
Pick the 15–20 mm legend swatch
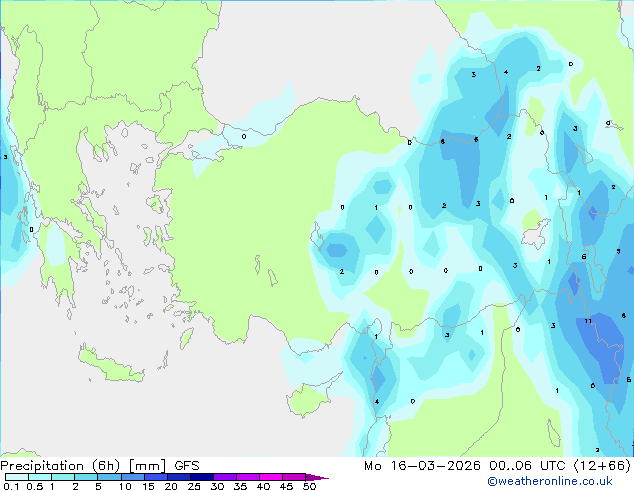point(156,477)
